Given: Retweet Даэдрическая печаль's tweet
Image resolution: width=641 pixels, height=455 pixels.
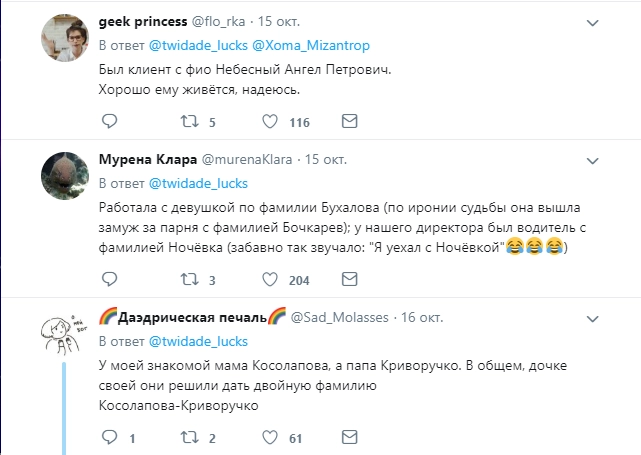Looking at the screenshot, I should click(x=188, y=437).
